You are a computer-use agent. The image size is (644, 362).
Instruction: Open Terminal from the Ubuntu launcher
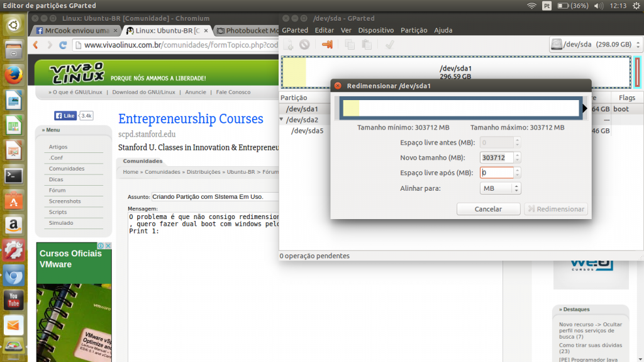point(14,176)
